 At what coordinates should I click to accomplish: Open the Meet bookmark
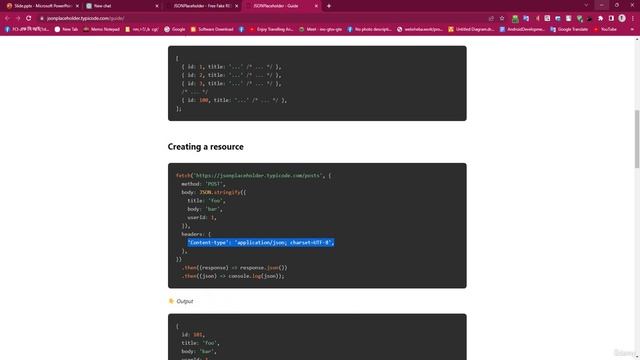pyautogui.click(x=321, y=29)
